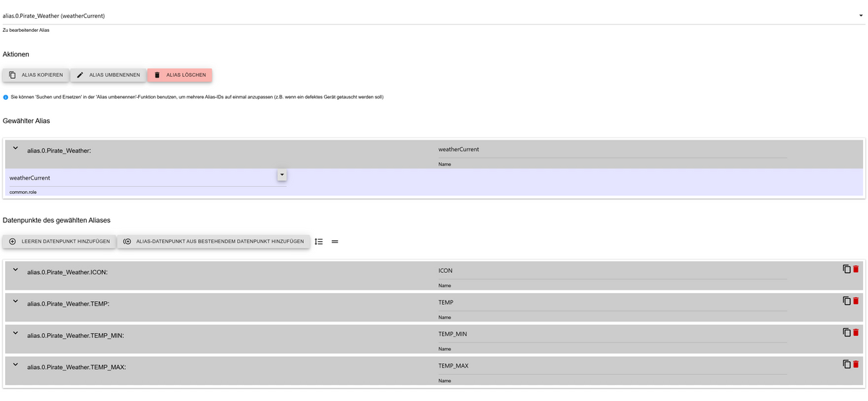Delete the TEMP datapoint

point(856,301)
